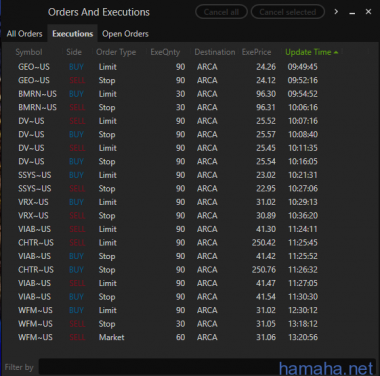Sort by ExePrice column header
The width and height of the screenshot is (380, 376).
point(257,52)
